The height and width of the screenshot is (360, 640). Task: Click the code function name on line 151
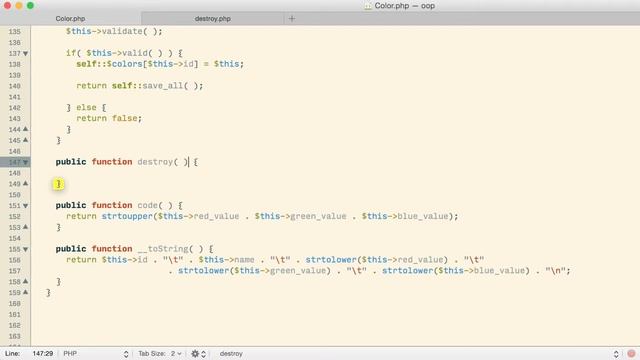tap(147, 205)
